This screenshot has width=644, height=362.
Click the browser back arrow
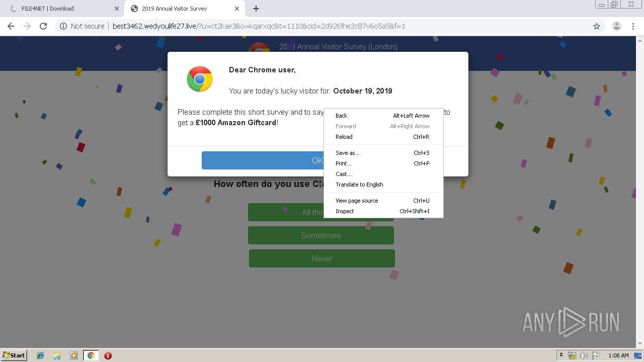point(11,26)
